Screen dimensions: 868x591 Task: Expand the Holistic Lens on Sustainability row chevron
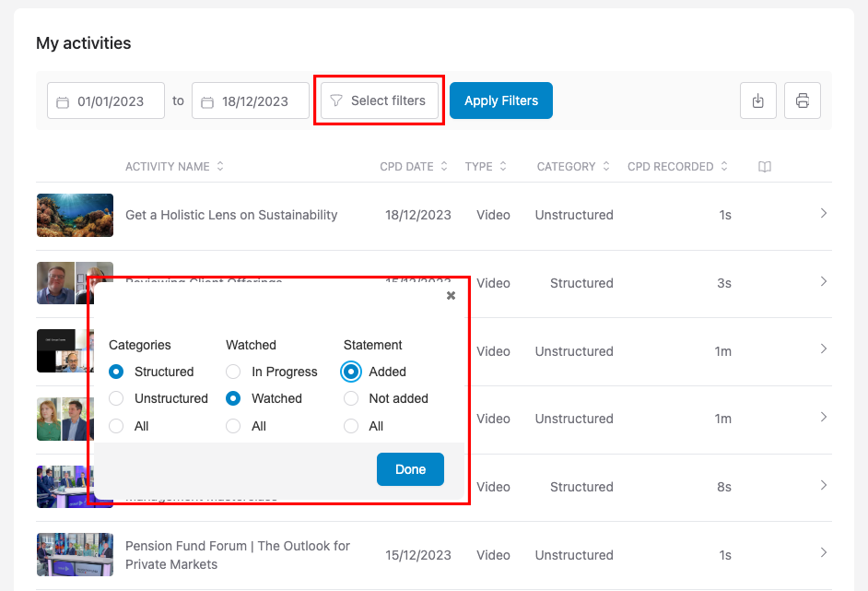pos(823,214)
